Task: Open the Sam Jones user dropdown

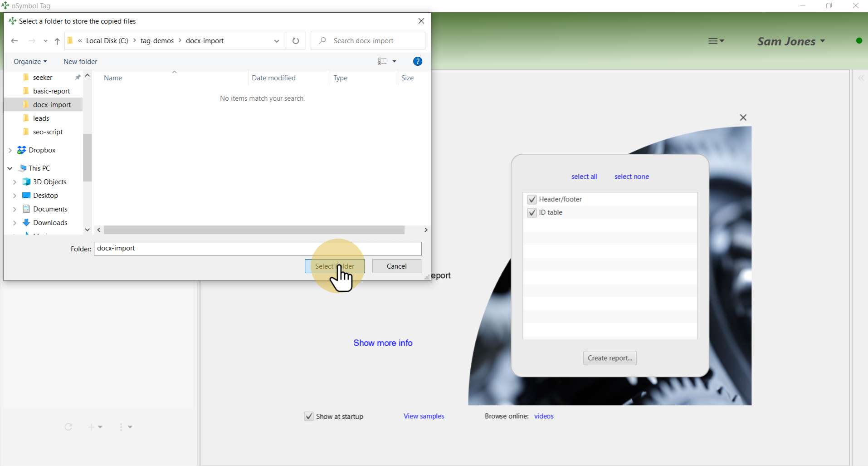Action: [x=791, y=41]
